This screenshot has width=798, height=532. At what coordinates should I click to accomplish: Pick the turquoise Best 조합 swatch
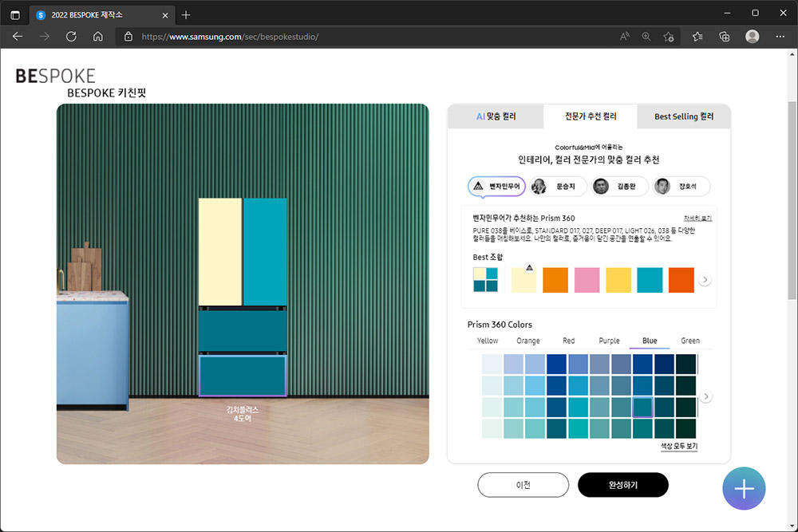coord(650,280)
